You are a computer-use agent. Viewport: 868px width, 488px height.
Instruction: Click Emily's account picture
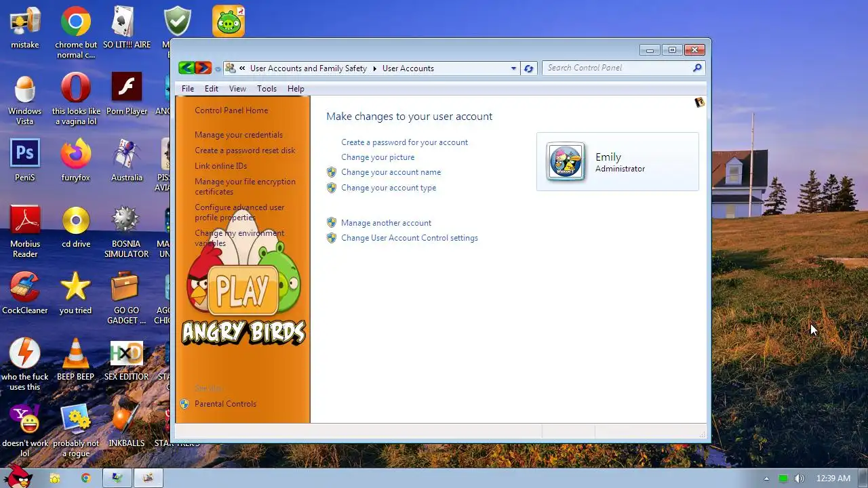(566, 162)
